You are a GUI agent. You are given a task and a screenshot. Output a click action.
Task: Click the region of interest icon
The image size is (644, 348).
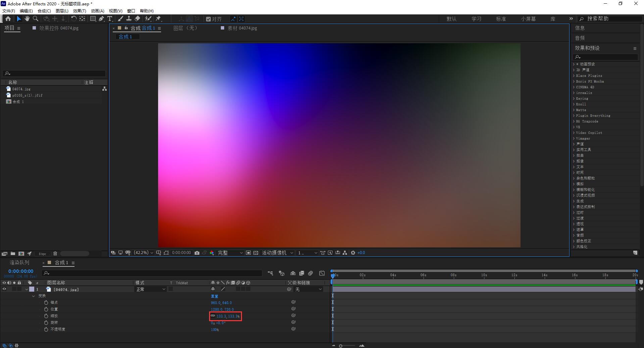click(248, 253)
